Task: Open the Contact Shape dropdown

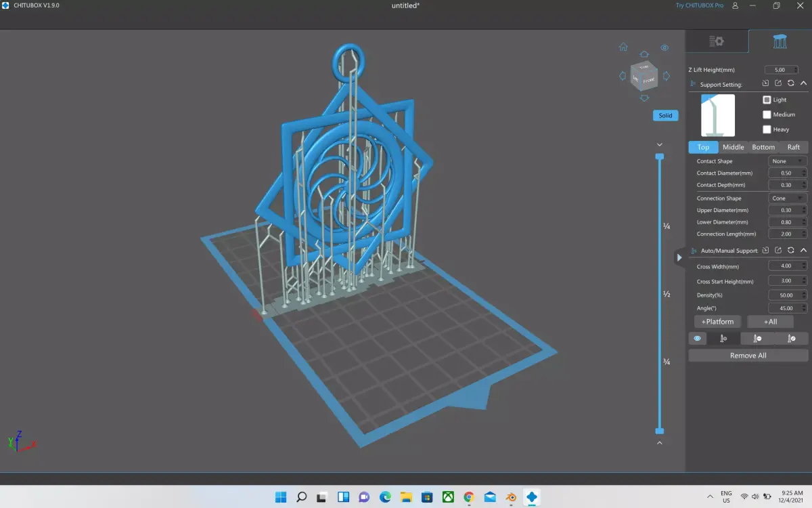Action: click(788, 161)
